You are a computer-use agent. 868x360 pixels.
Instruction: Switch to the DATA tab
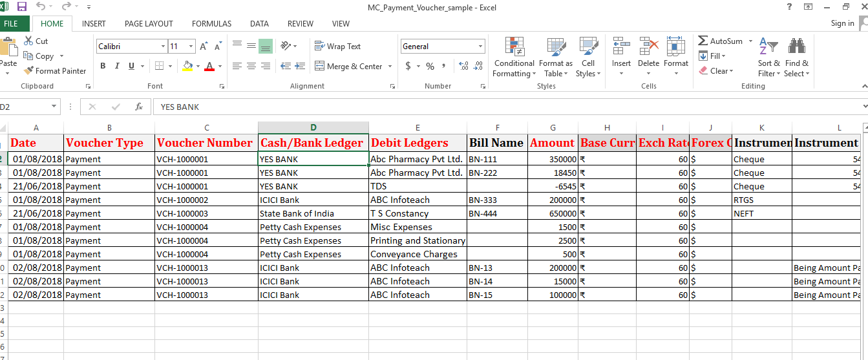click(259, 23)
